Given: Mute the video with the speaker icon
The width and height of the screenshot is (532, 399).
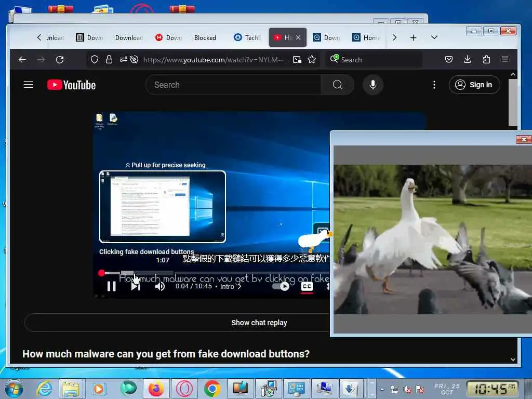Looking at the screenshot, I should point(160,286).
